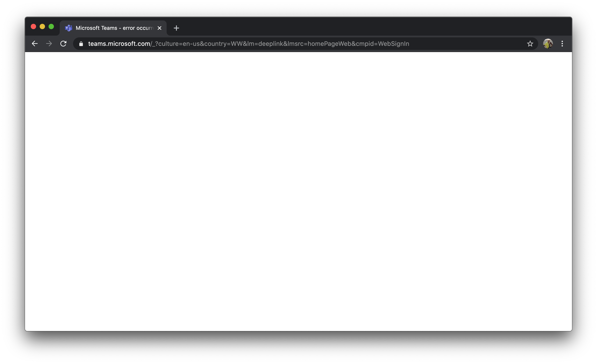Go back to the previous page

tap(35, 44)
